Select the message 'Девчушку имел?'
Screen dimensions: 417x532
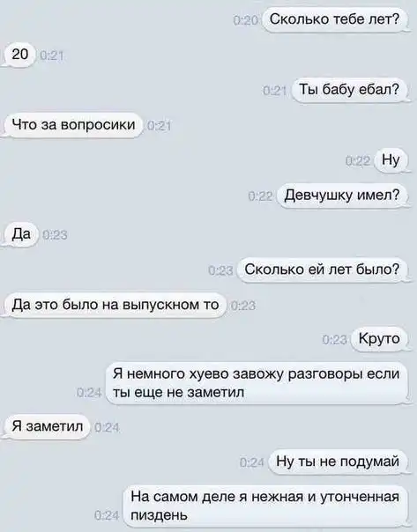click(x=342, y=196)
